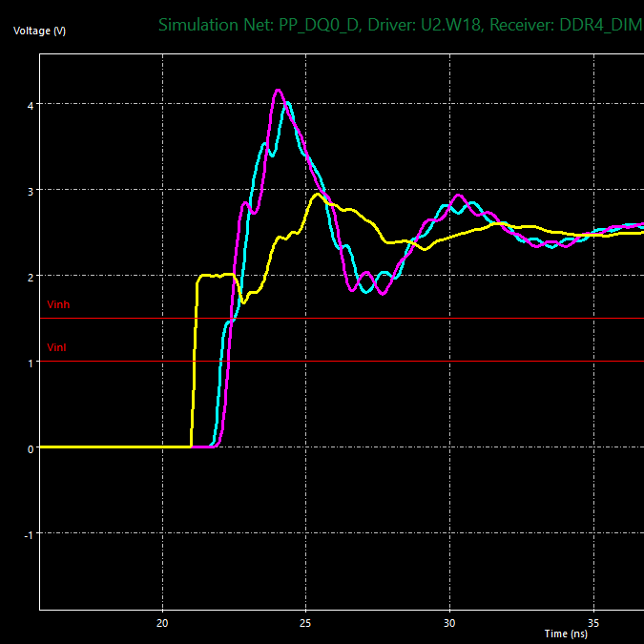Screen dimensions: 644x644
Task: Click the 4 tick on voltage axis
Action: (30, 106)
